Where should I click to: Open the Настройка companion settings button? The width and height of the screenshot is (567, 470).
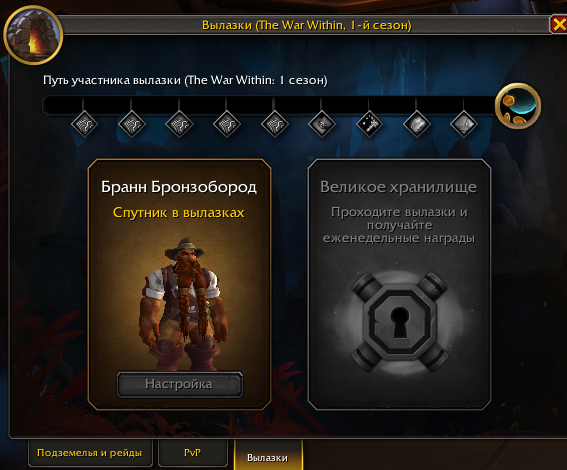[x=180, y=384]
